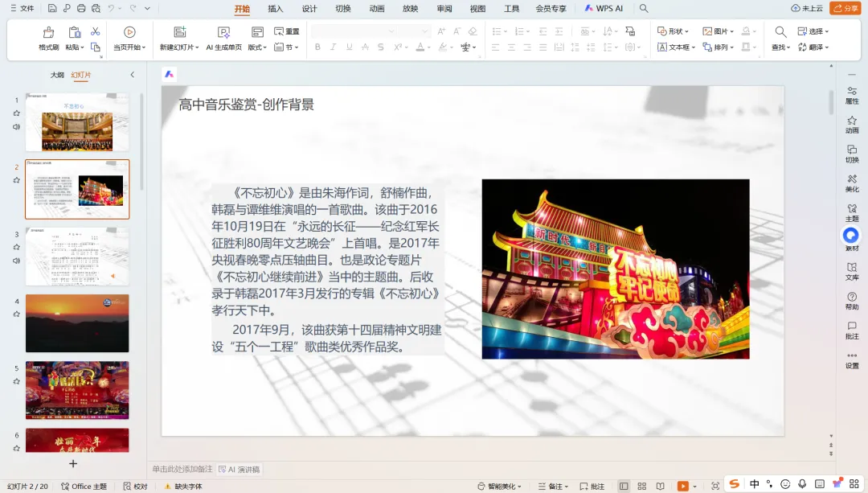Toggle Bold formatting
This screenshot has width=868, height=493.
pyautogui.click(x=317, y=47)
